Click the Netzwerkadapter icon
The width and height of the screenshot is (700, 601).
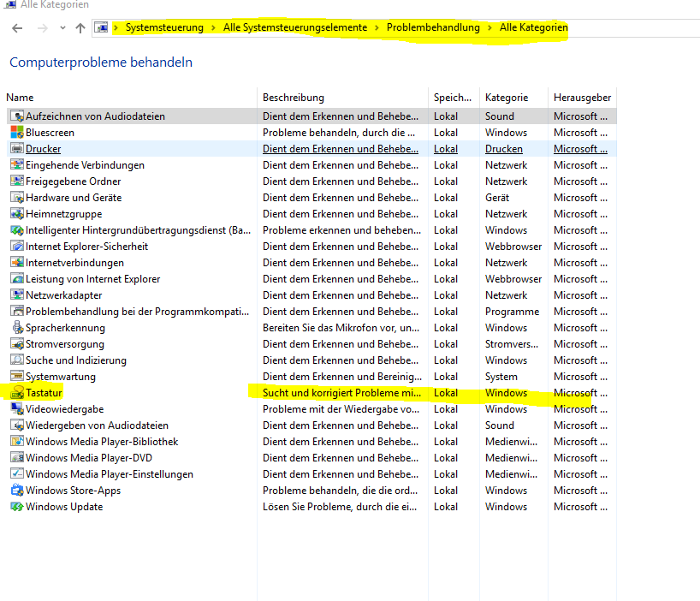coord(17,295)
